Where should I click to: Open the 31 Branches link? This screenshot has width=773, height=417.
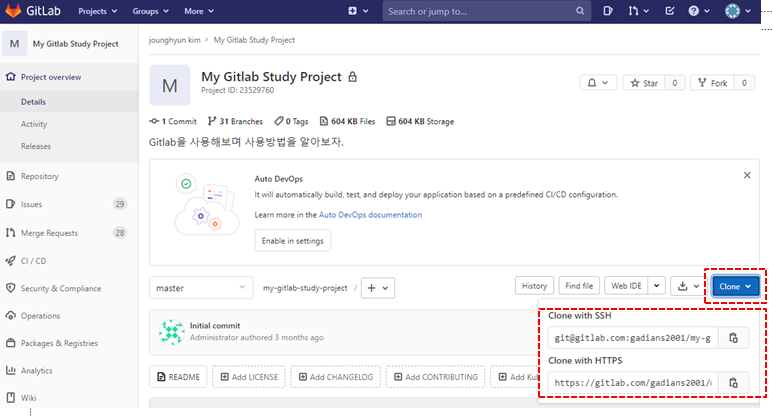point(235,121)
